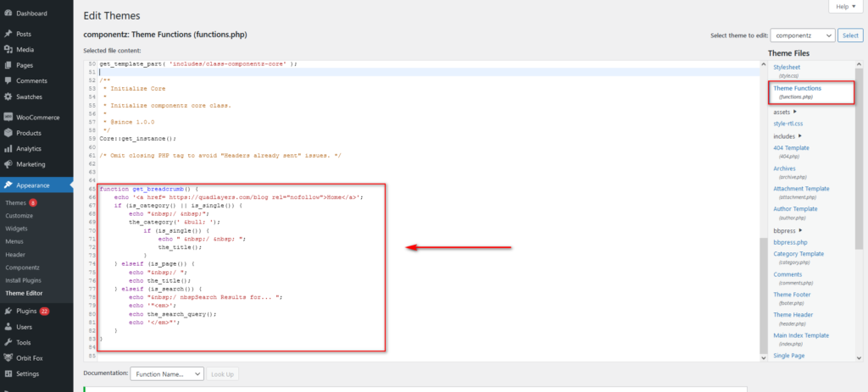
Task: Open the Function Name documentation dropdown
Action: coord(167,373)
